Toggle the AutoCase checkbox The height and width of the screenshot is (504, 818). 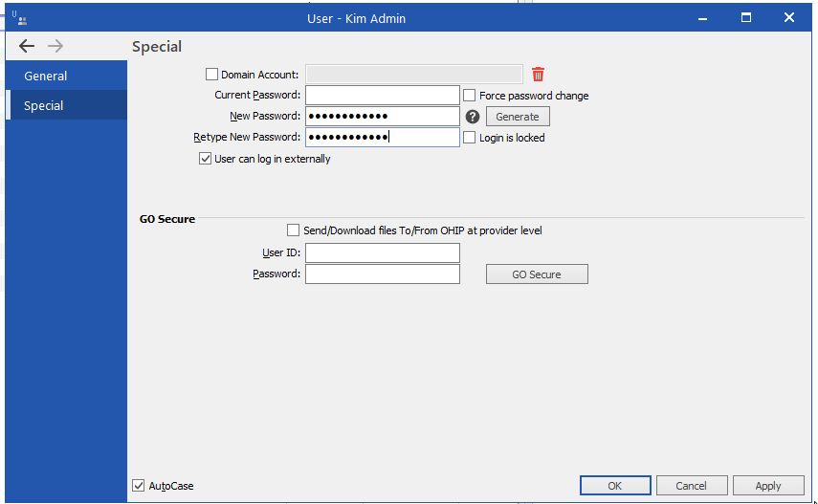(138, 486)
